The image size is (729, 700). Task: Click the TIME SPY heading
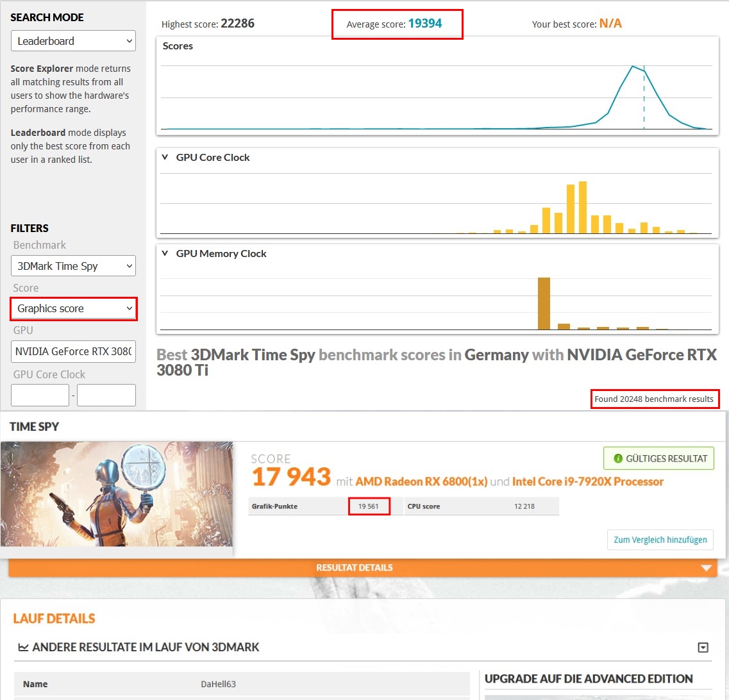35,427
